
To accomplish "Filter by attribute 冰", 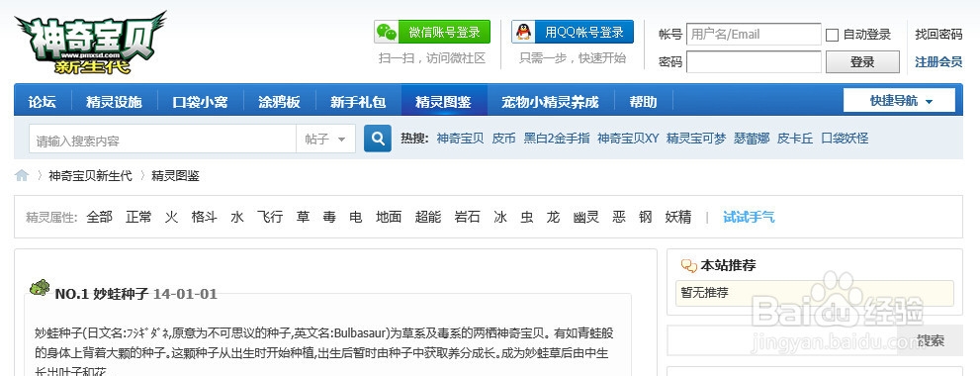I will (x=500, y=217).
